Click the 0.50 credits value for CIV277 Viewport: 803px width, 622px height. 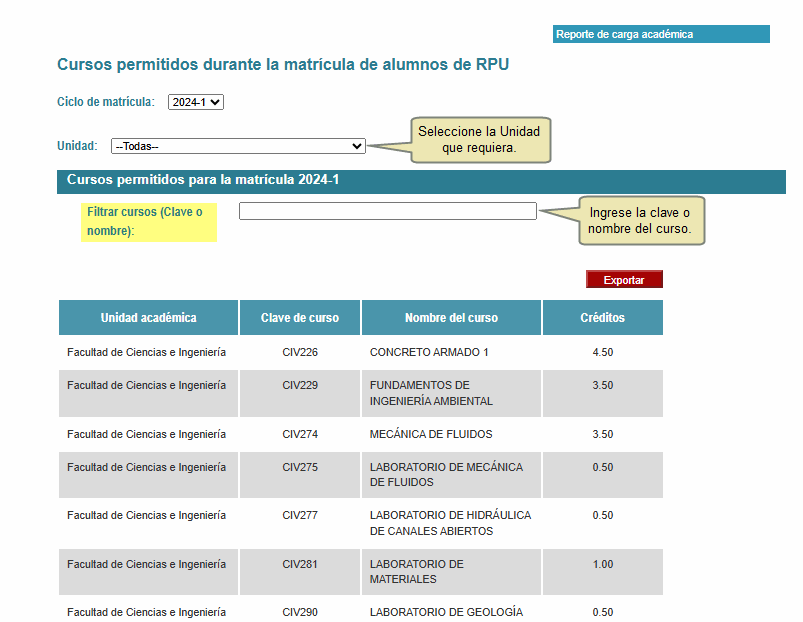[603, 515]
